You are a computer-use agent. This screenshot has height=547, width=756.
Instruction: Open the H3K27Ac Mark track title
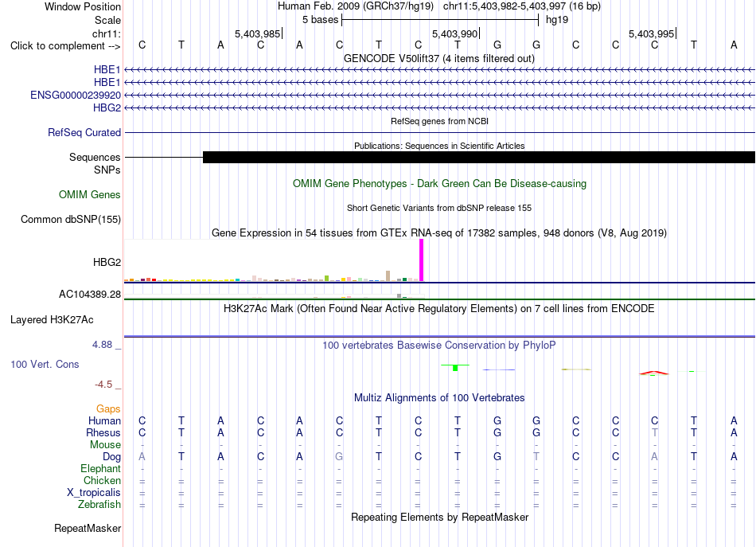[x=439, y=309]
